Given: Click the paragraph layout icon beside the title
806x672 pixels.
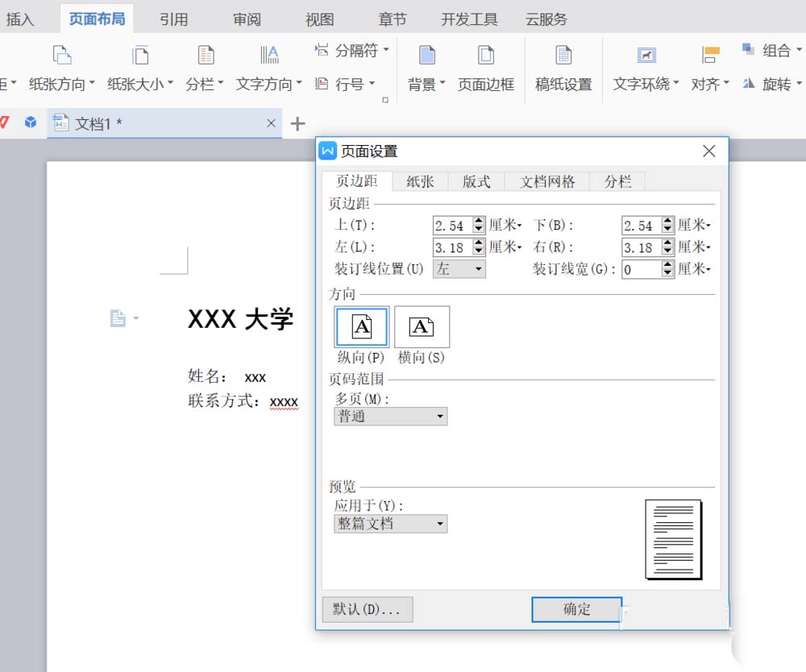Looking at the screenshot, I should [118, 318].
